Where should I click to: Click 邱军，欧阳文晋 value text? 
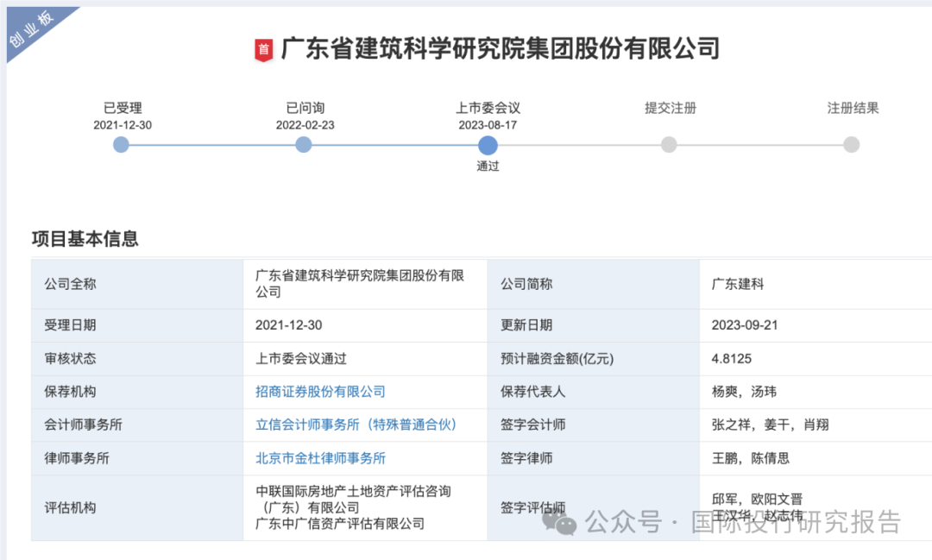pyautogui.click(x=758, y=500)
